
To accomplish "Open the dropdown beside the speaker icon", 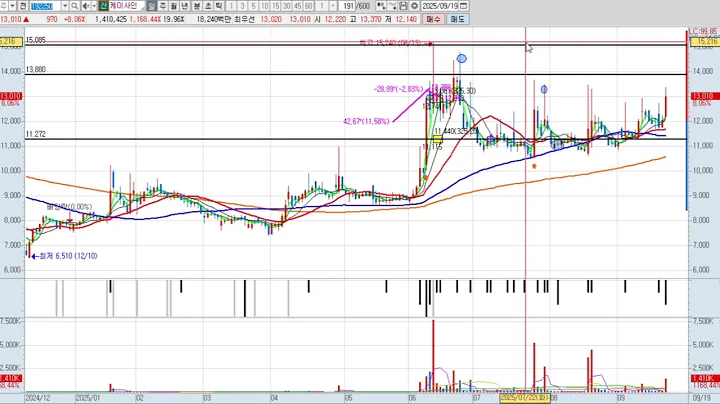I will pos(94,6).
